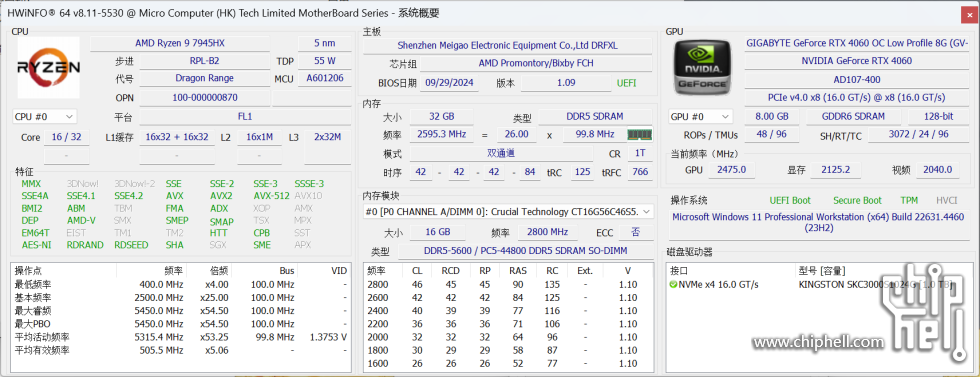Screen dimensions: 980x377
Task: Click the GDDR6 SDRAM memory type field
Action: 853,116
